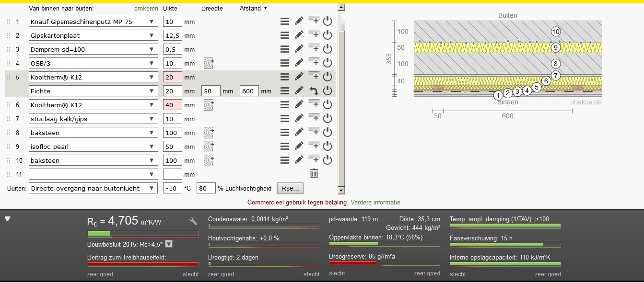
Task: Open Bouwbesluit 2015 requirement dropdown arrow
Action: pyautogui.click(x=168, y=244)
